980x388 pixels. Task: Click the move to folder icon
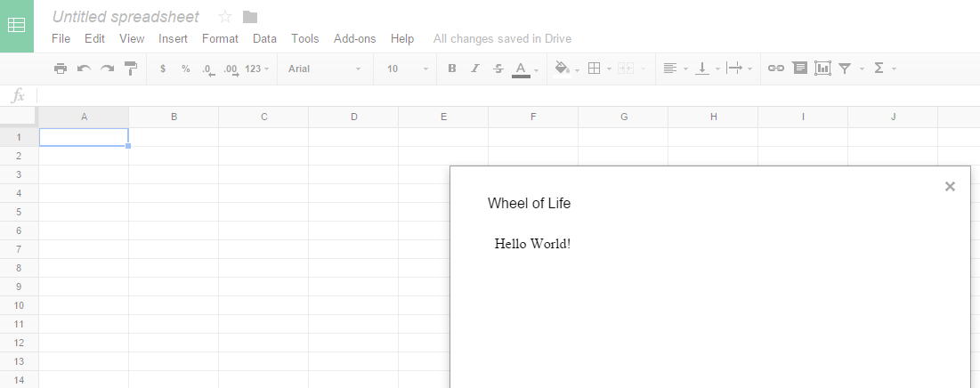click(x=250, y=17)
